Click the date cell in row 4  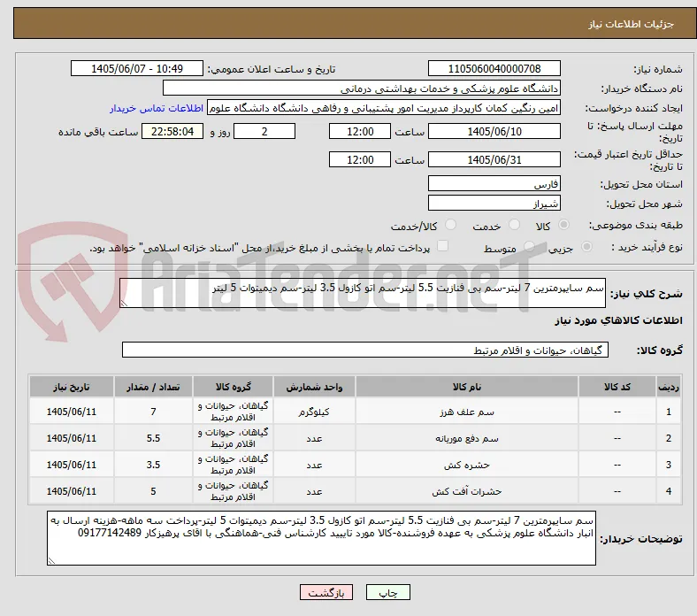point(72,491)
